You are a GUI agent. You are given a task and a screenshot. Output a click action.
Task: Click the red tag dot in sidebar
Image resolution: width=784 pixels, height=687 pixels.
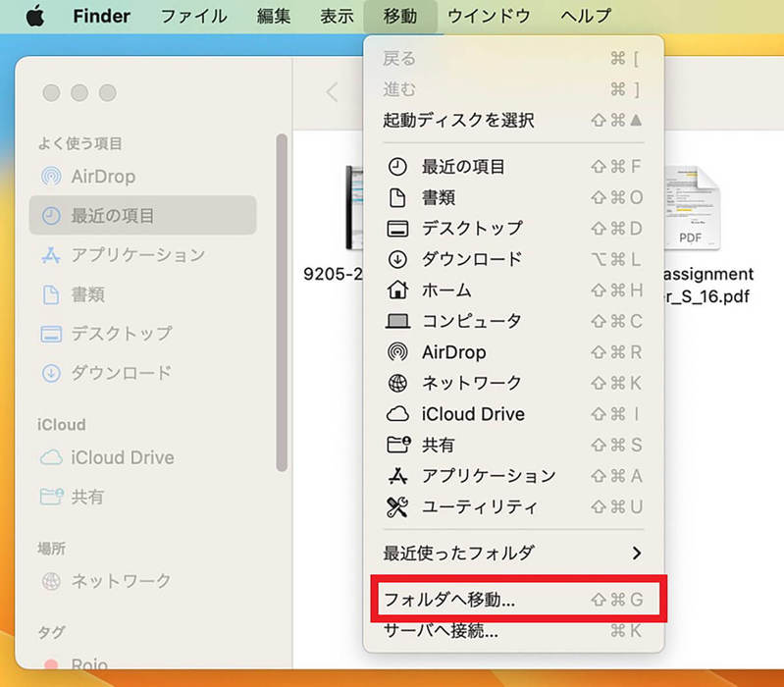[50, 664]
